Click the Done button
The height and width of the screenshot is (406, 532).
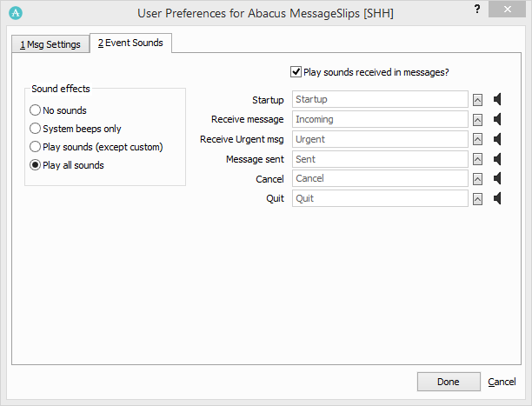(449, 382)
